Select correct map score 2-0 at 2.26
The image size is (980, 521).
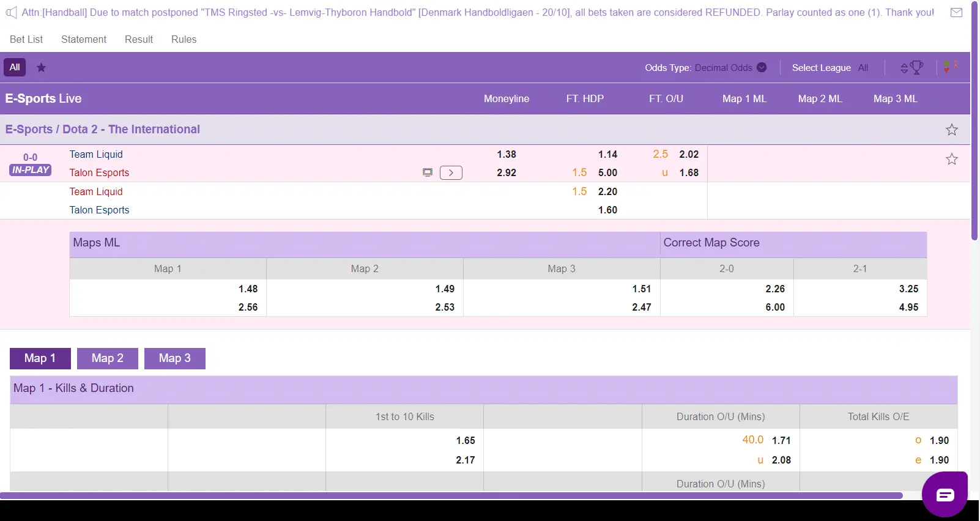(774, 289)
